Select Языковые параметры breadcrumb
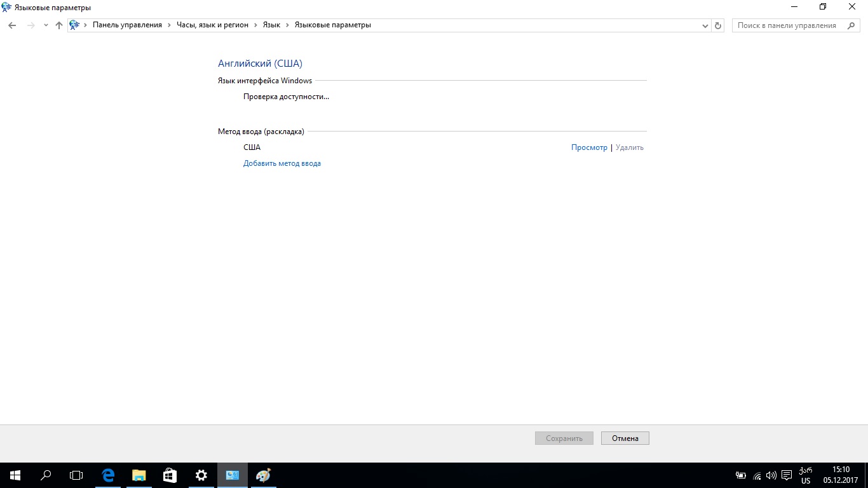 click(333, 25)
